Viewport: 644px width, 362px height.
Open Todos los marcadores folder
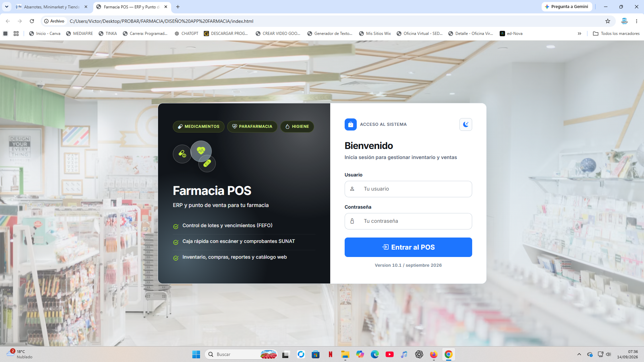point(616,34)
